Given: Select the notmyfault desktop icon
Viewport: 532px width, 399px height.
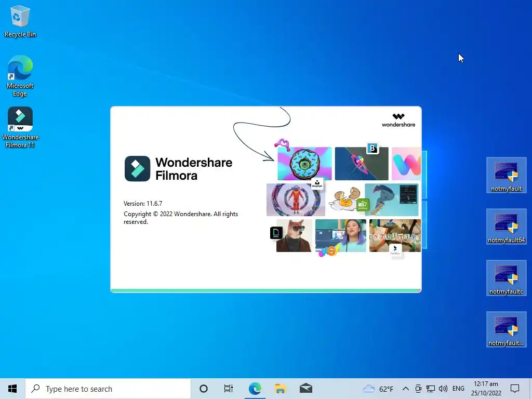Looking at the screenshot, I should coord(506,175).
